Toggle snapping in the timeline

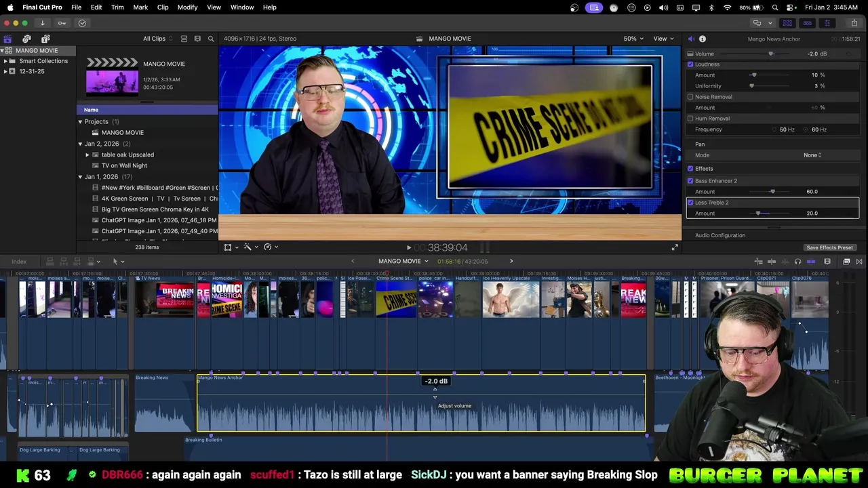(811, 262)
